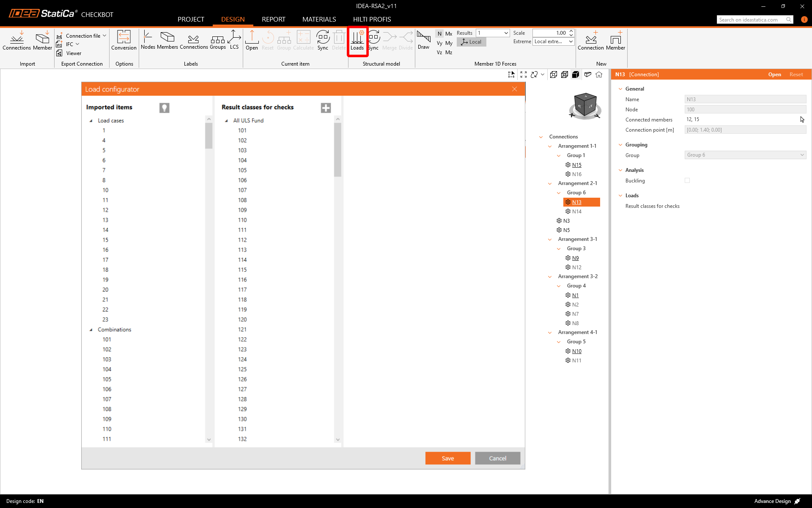This screenshot has width=812, height=508.
Task: Toggle the Local coordinate button
Action: tap(471, 42)
